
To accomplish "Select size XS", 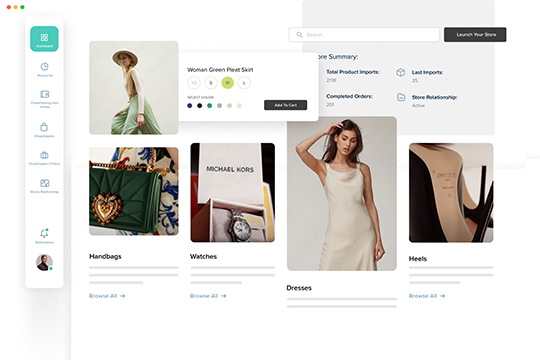I will [x=194, y=83].
